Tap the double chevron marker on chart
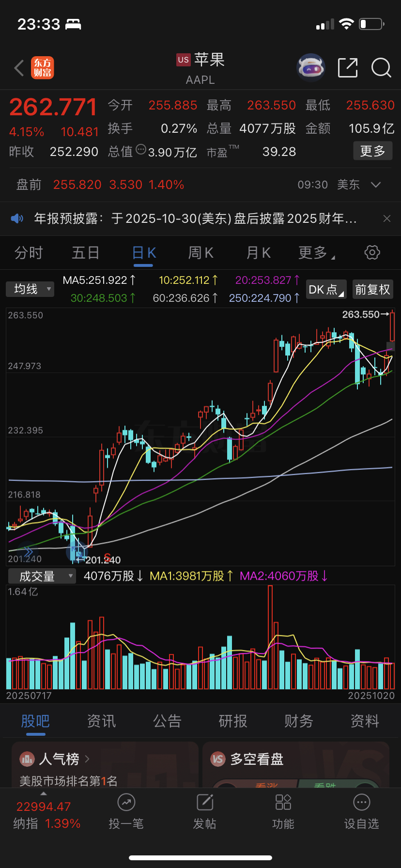 coord(28,552)
